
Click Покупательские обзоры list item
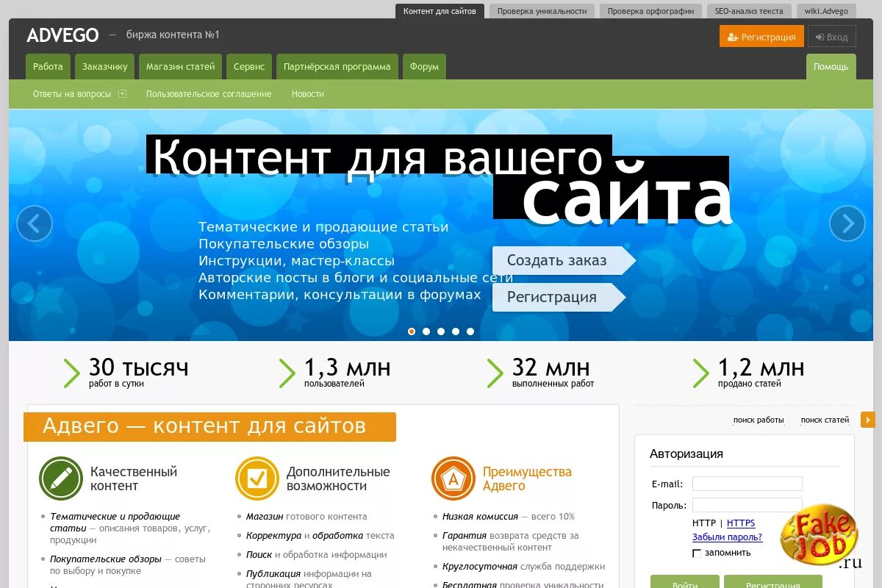128,564
